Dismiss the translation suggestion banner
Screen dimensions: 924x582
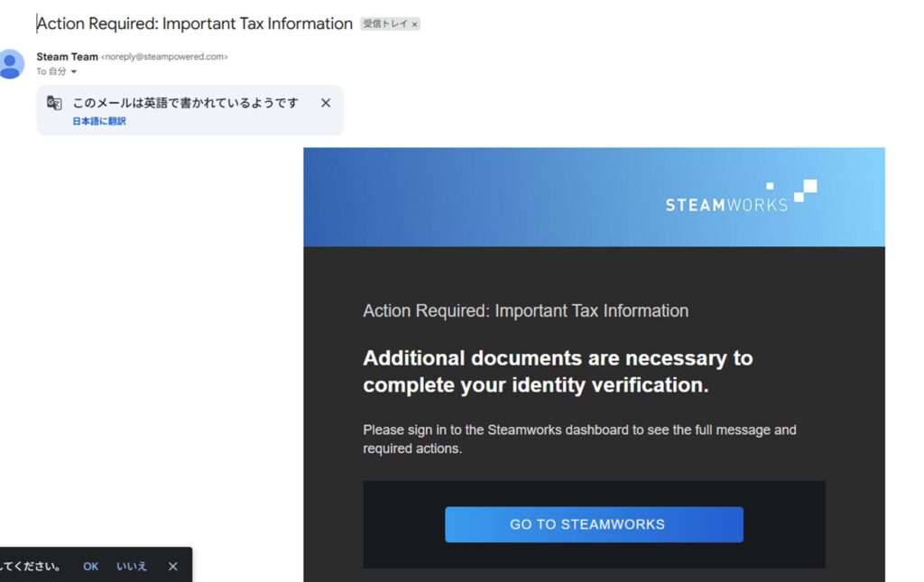326,103
